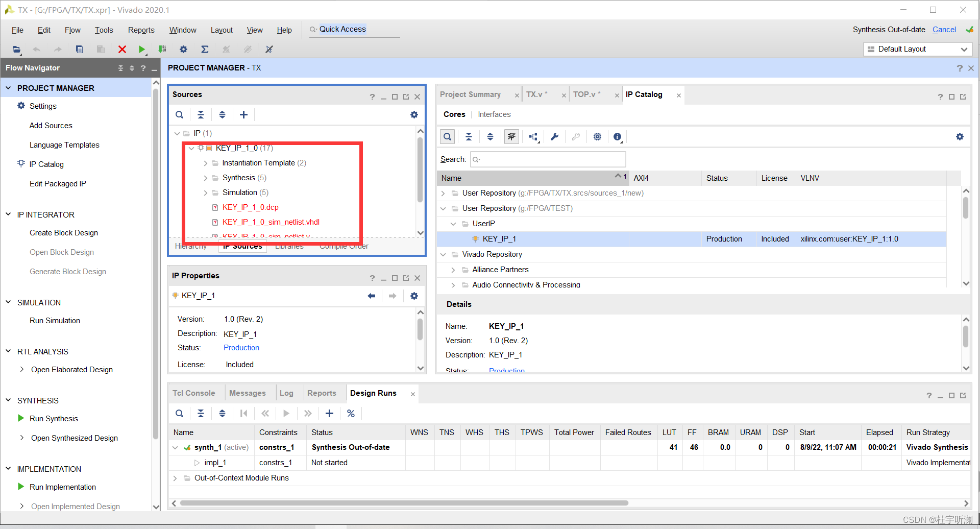The width and height of the screenshot is (980, 529).
Task: Expand all in the Sources panel toolbar
Action: pos(222,115)
